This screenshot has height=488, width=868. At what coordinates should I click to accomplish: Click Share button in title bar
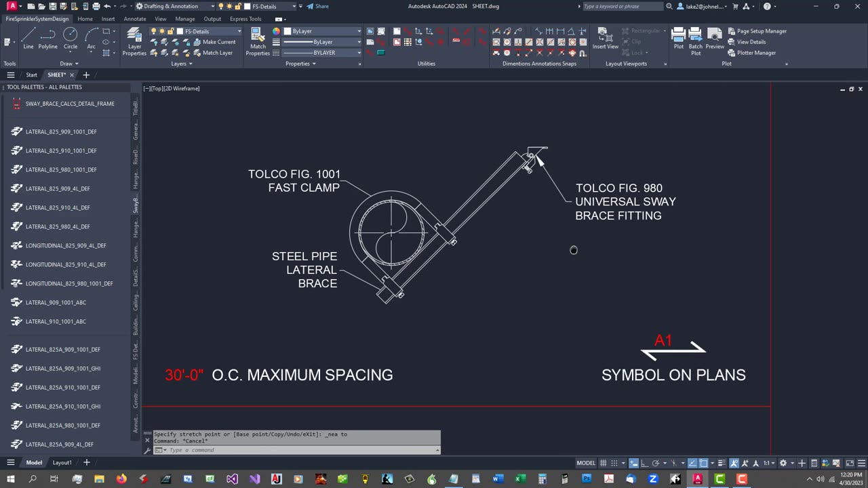pyautogui.click(x=317, y=6)
